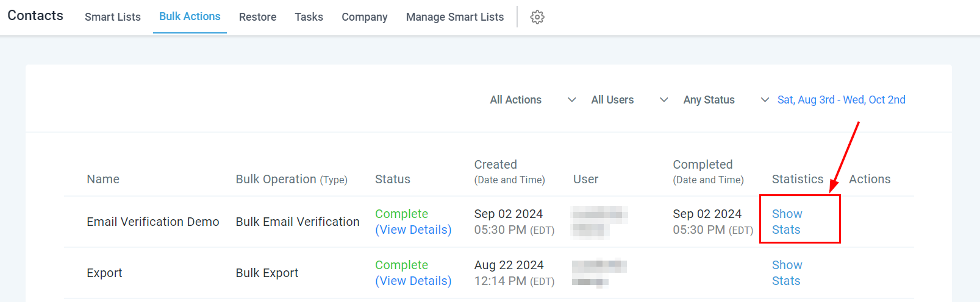This screenshot has width=980, height=302.
Task: Select the Export name cell
Action: pyautogui.click(x=104, y=273)
